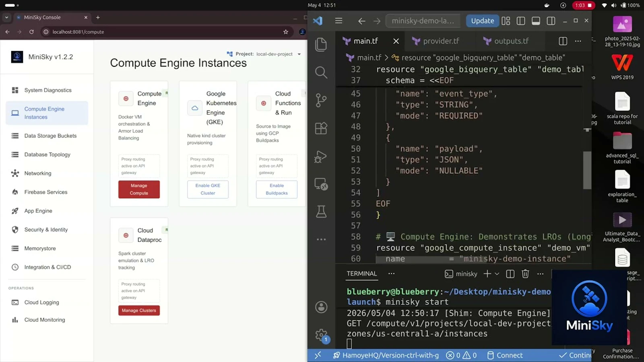Open the VS Code Explorer view

pyautogui.click(x=321, y=44)
